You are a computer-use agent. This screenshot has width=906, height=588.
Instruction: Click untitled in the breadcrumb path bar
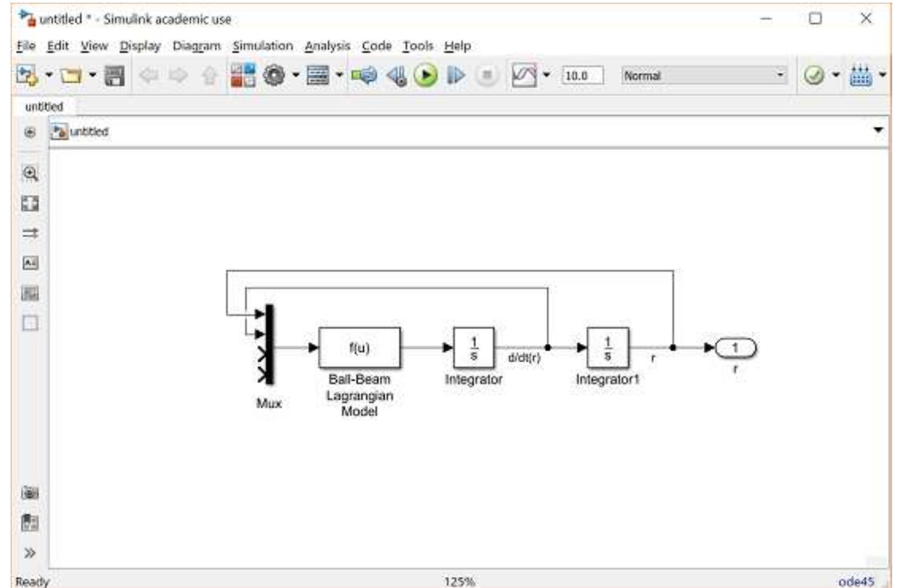(89, 132)
